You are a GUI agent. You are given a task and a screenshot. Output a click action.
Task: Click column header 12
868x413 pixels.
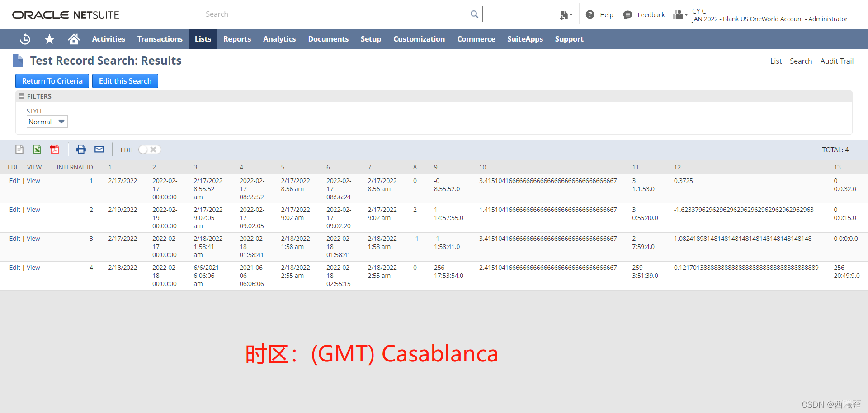[677, 167]
